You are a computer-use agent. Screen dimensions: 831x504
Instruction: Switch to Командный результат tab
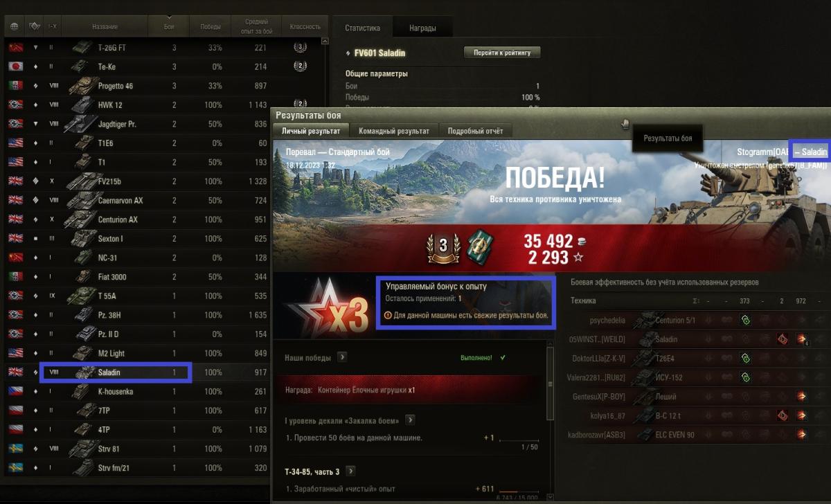[394, 131]
